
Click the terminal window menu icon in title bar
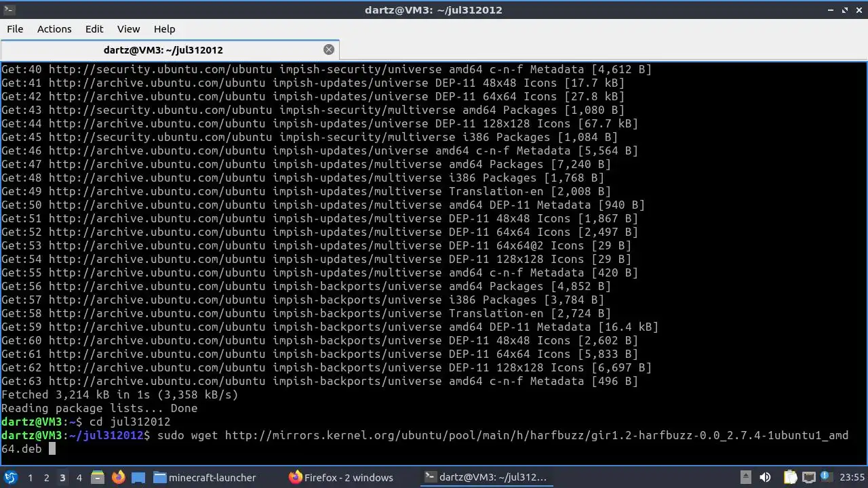pos(9,10)
